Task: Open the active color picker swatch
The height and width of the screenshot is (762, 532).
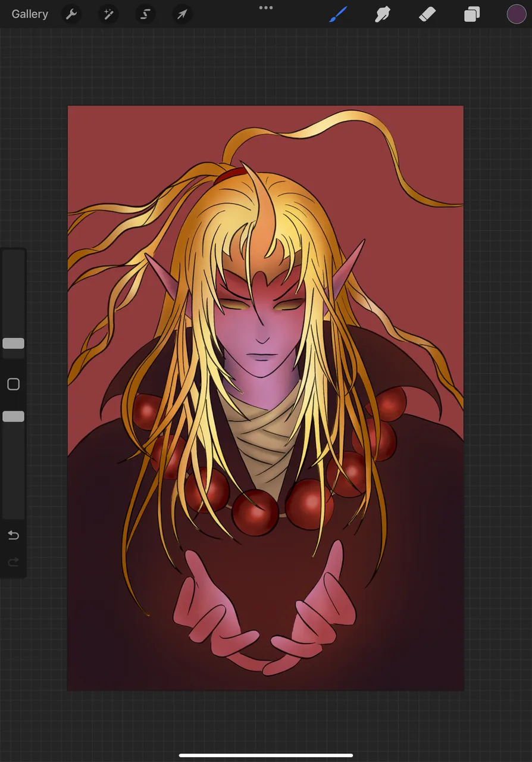Action: click(x=516, y=14)
